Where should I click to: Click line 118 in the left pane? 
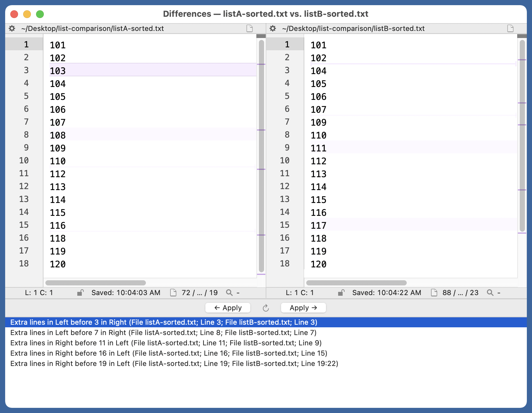point(58,238)
